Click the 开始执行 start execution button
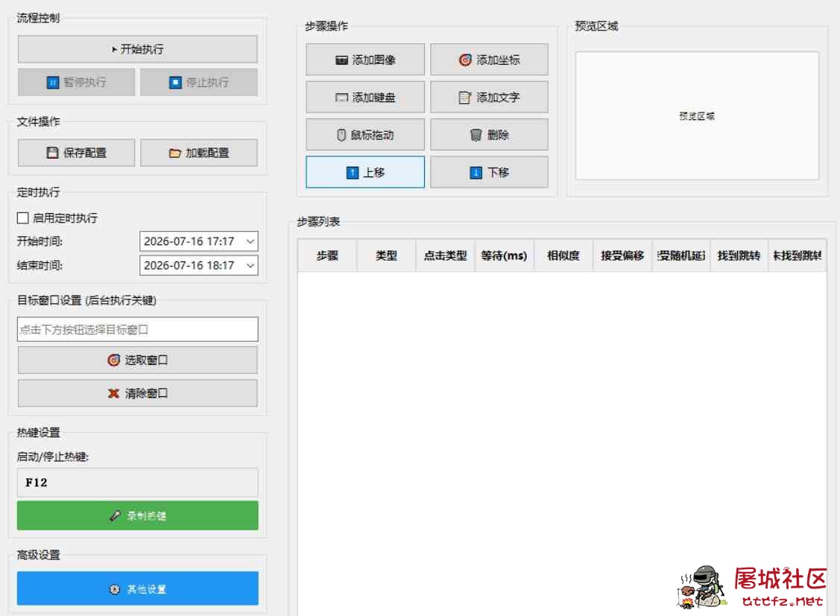 [x=138, y=49]
